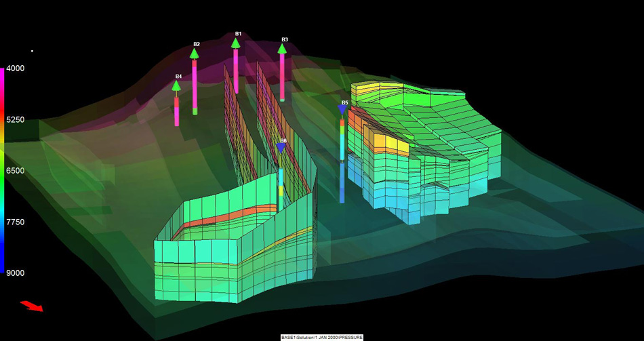This screenshot has height=341, width=644.
Task: Click the 9000 label on color scale
Action: [x=16, y=273]
